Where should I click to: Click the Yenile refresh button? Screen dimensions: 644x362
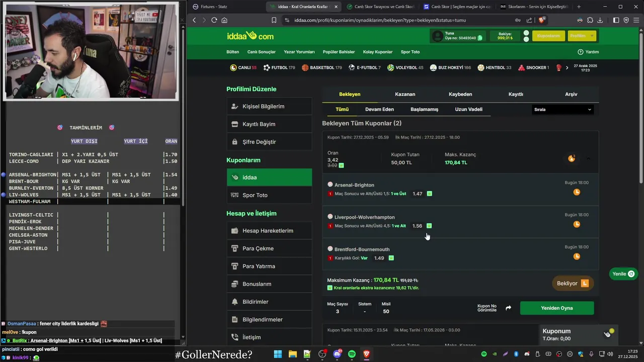pos(623,274)
